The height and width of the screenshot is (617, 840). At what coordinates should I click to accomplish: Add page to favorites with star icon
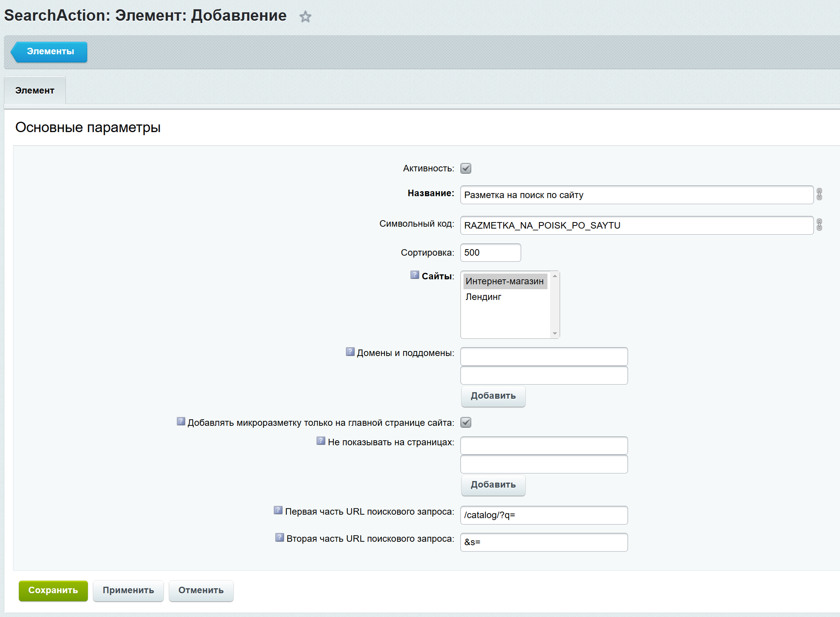[x=305, y=17]
